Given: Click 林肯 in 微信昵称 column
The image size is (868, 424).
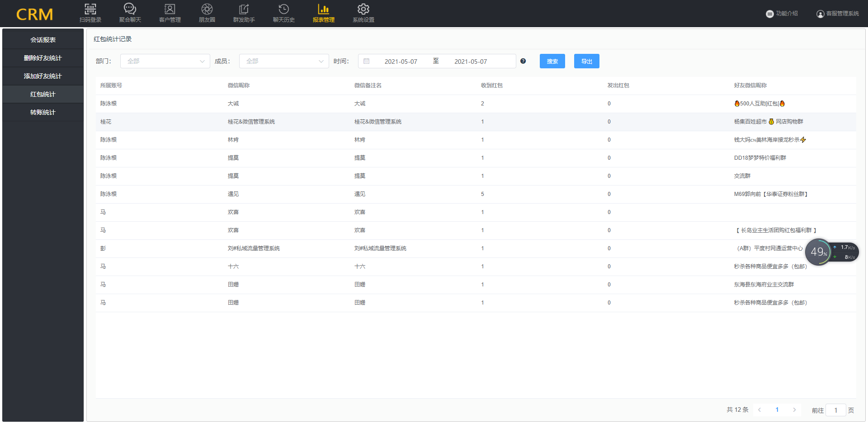Looking at the screenshot, I should coord(233,140).
